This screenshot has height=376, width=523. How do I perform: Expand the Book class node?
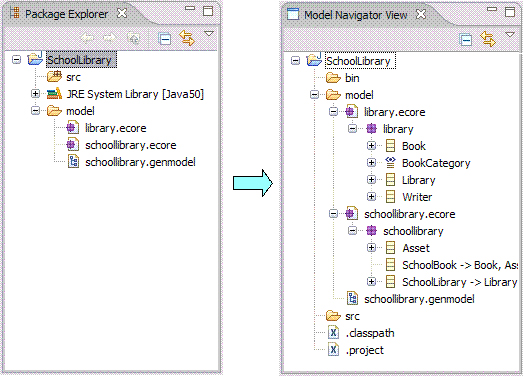tap(371, 146)
